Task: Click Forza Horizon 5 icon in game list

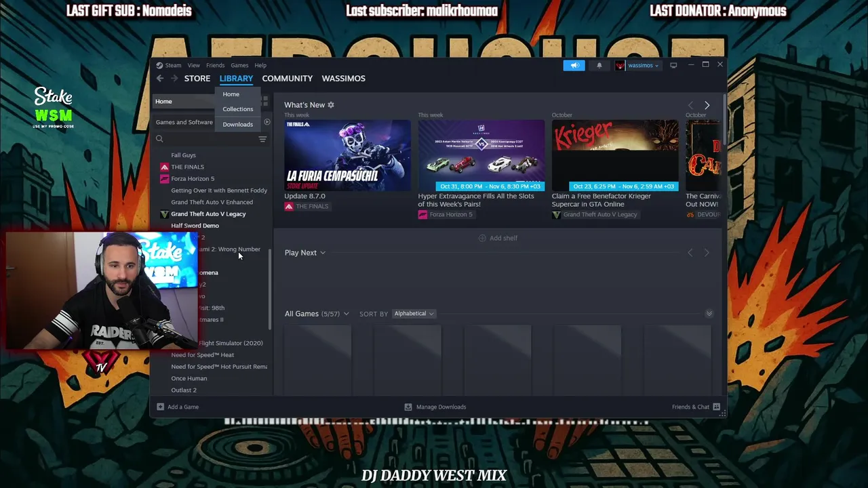Action: [x=164, y=179]
